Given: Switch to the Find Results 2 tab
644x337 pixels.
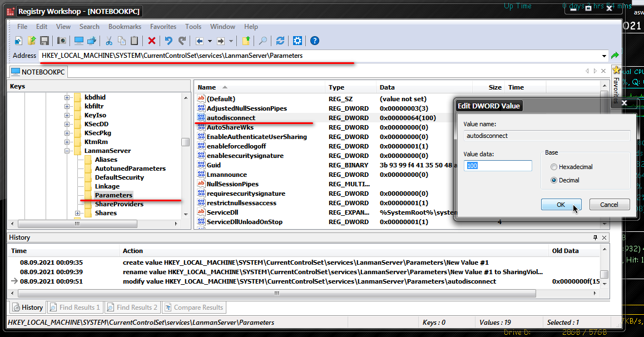Looking at the screenshot, I should pyautogui.click(x=132, y=308).
